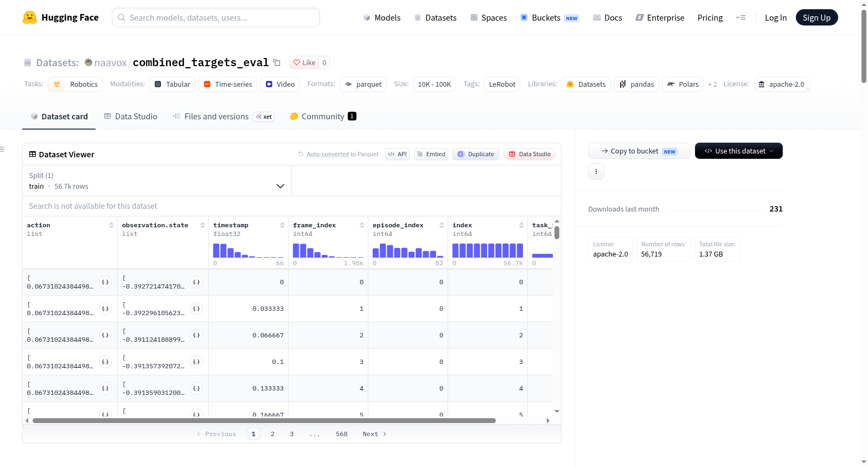The width and height of the screenshot is (868, 467).
Task: Sort by the episode_index column
Action: tap(442, 225)
